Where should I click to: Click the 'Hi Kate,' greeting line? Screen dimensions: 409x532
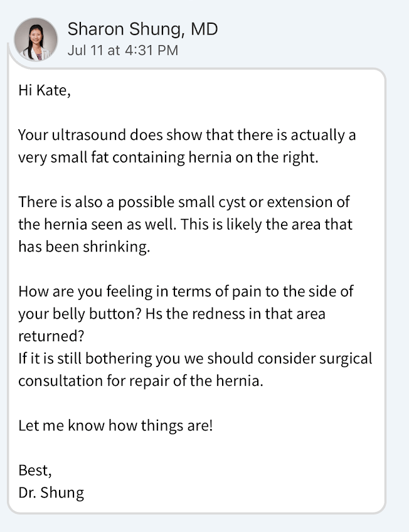point(45,90)
